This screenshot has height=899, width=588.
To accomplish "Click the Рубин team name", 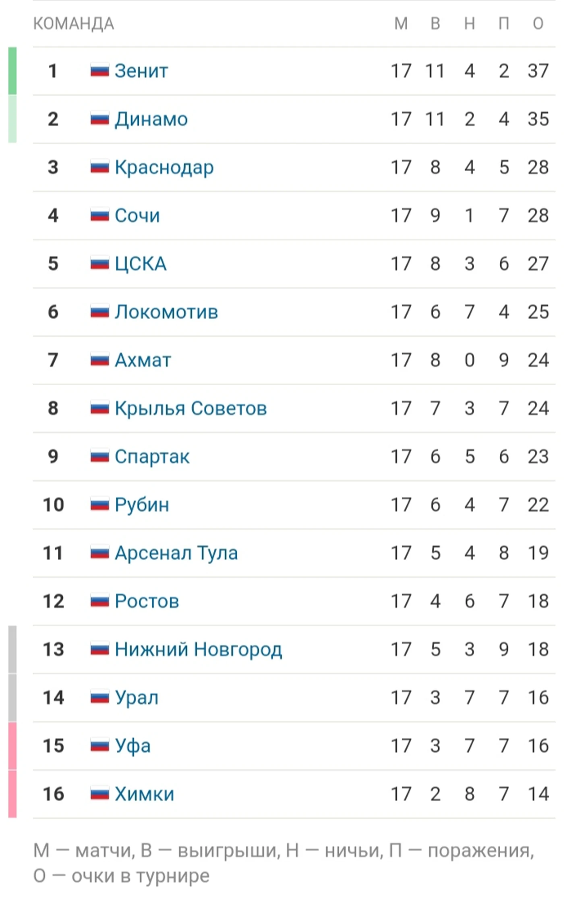I will coord(142,505).
